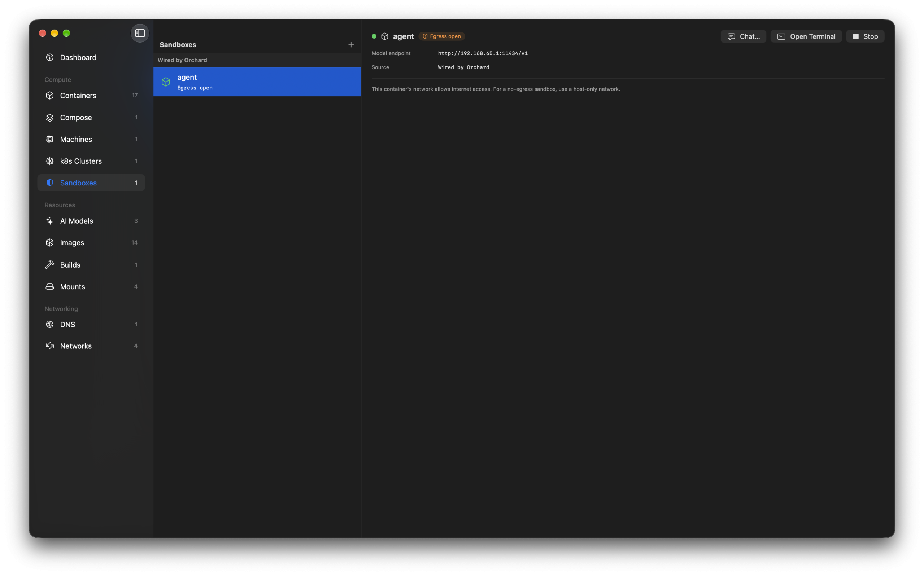Screen dimensions: 924x576
Task: Select the Compose layers icon
Action: [49, 118]
